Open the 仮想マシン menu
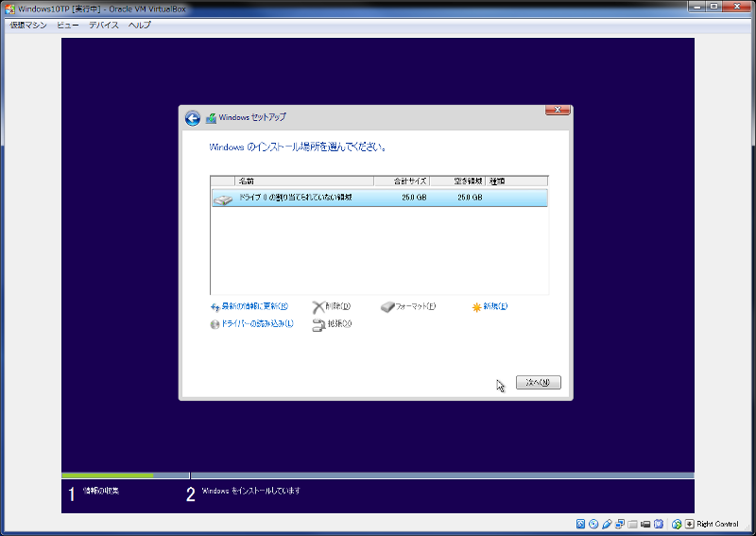The width and height of the screenshot is (756, 536). click(x=28, y=26)
